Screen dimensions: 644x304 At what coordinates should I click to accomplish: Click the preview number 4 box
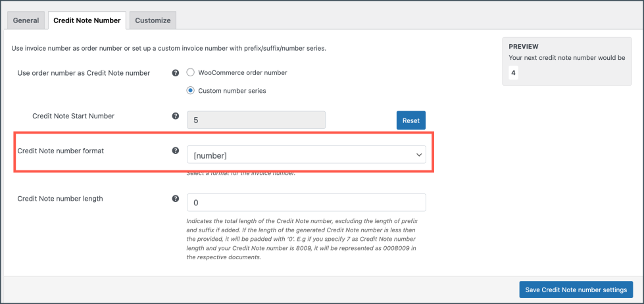(x=513, y=73)
